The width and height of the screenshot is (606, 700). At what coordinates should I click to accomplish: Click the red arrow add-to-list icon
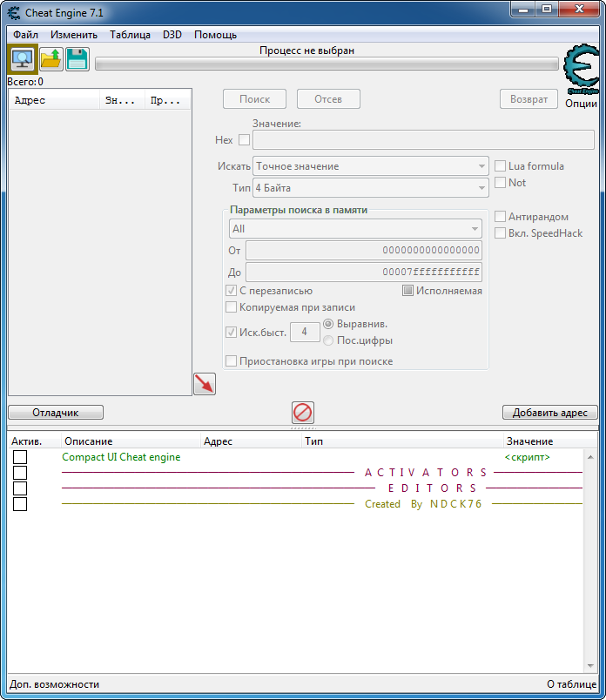pyautogui.click(x=205, y=384)
